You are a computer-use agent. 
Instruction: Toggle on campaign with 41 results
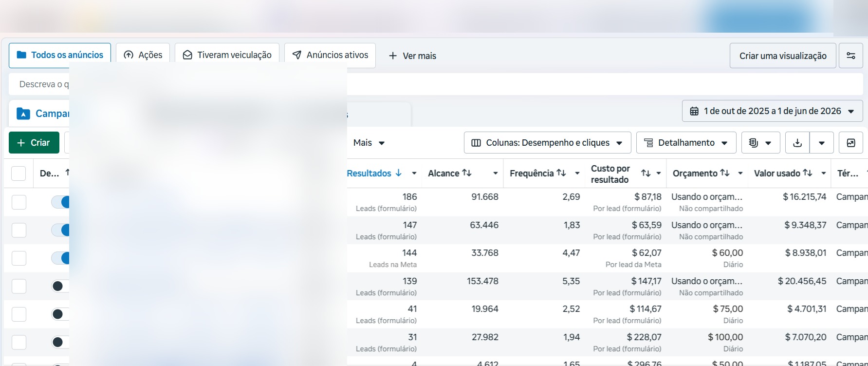point(61,314)
